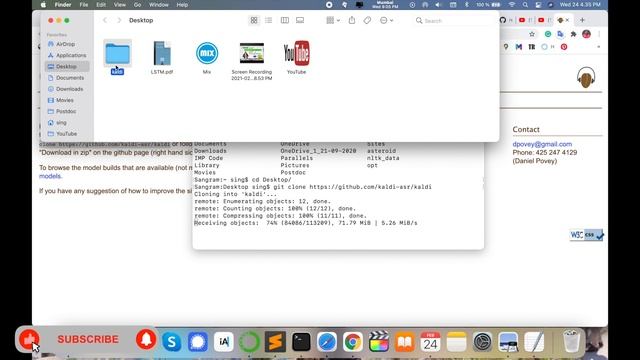Click the dpovey@gmail.com email link

tap(542, 144)
